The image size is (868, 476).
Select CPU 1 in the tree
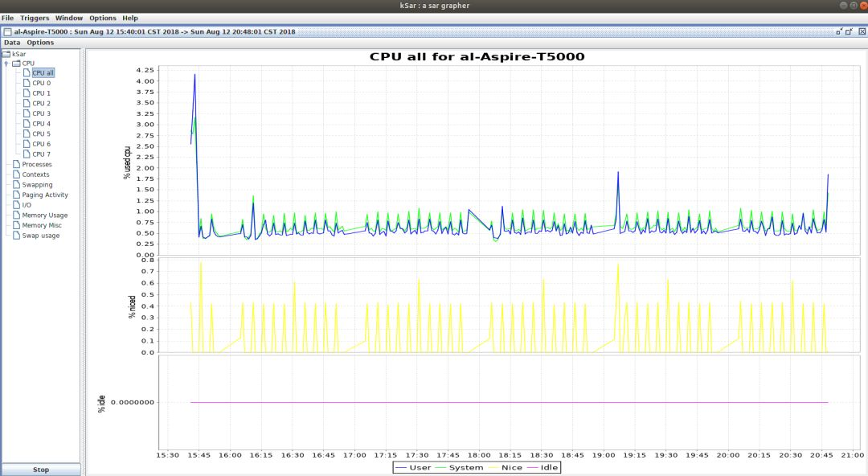coord(42,93)
